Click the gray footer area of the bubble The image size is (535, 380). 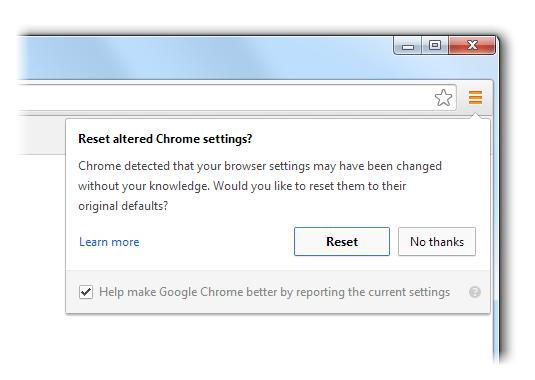[x=278, y=292]
